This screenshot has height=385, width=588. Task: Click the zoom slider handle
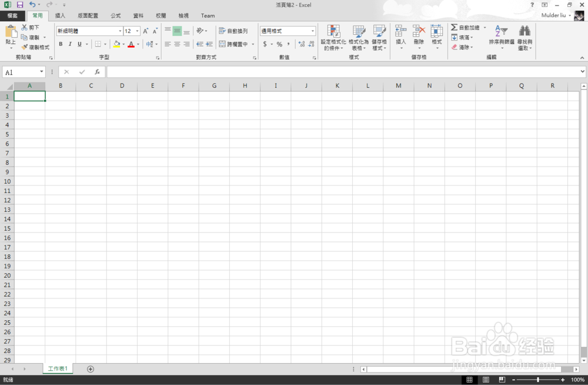click(538, 380)
